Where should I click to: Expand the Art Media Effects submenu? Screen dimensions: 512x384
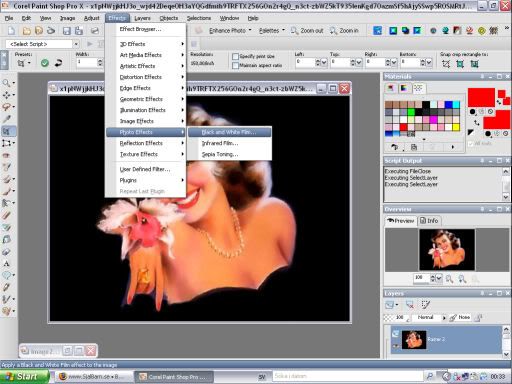pyautogui.click(x=145, y=55)
